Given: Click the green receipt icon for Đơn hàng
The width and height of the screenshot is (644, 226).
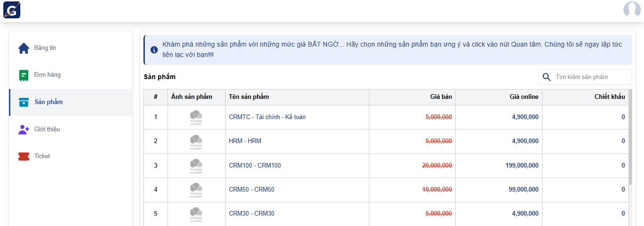Looking at the screenshot, I should (24, 75).
